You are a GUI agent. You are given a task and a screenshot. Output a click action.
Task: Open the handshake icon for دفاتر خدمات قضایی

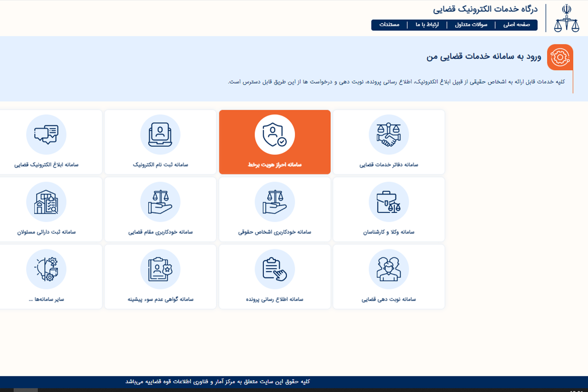(x=389, y=134)
